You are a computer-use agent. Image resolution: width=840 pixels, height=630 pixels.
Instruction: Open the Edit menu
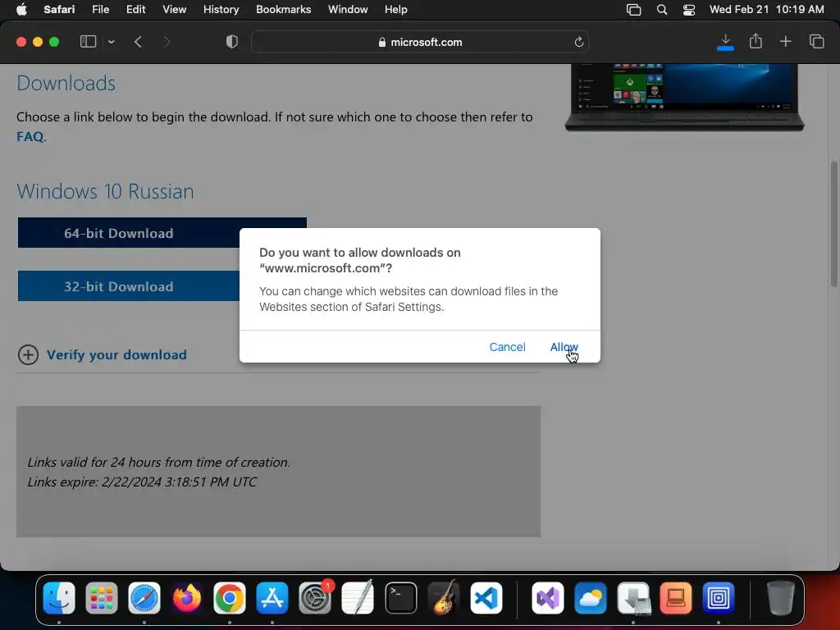(135, 9)
